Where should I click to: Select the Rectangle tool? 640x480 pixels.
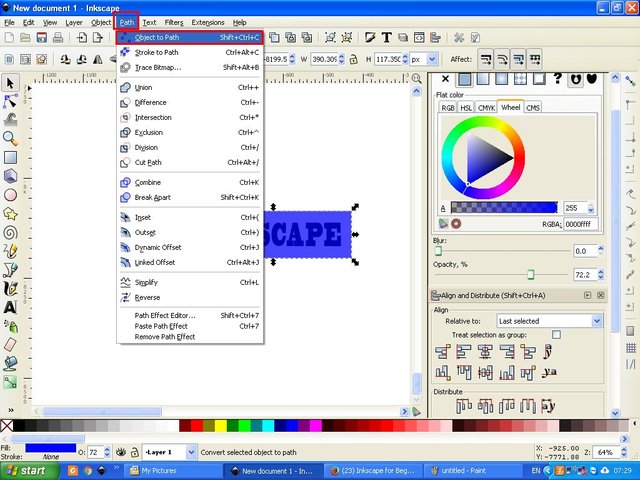tap(10, 157)
